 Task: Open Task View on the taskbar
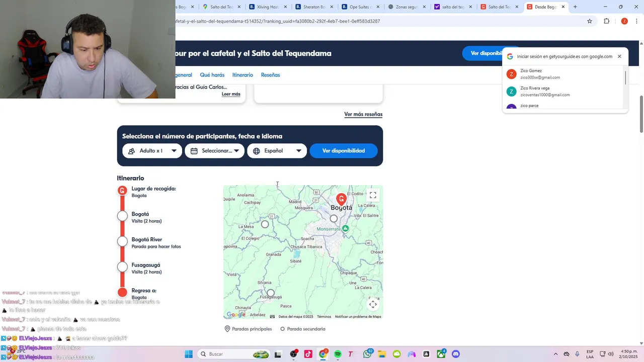pyautogui.click(x=278, y=354)
